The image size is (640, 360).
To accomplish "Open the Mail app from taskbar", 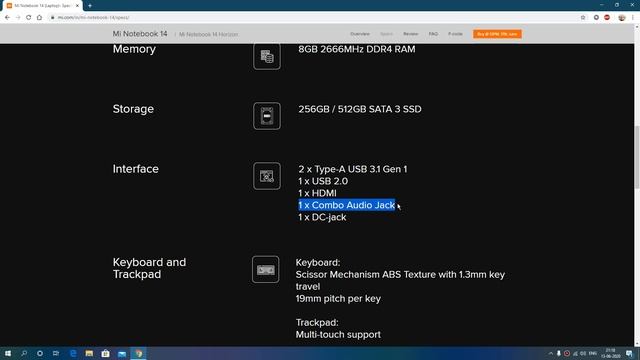I will (x=122, y=353).
